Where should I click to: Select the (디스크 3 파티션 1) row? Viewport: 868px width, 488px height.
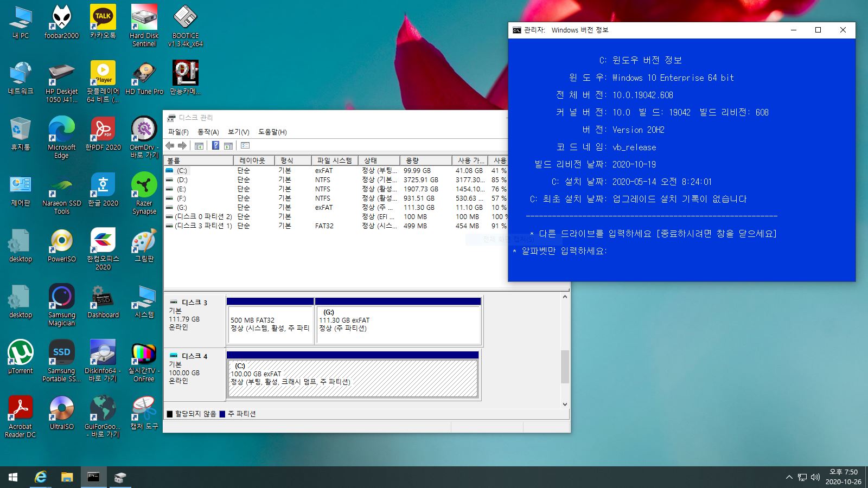coord(335,226)
